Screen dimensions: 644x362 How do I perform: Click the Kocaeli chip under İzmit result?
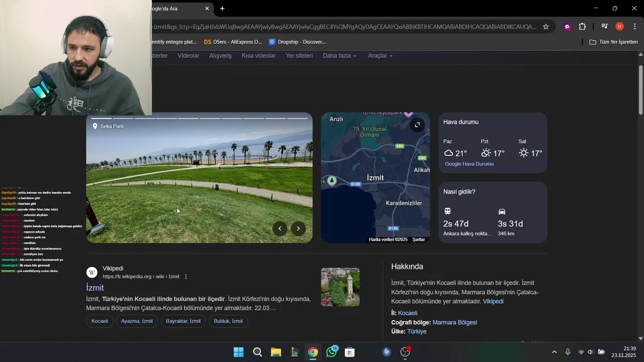click(100, 321)
